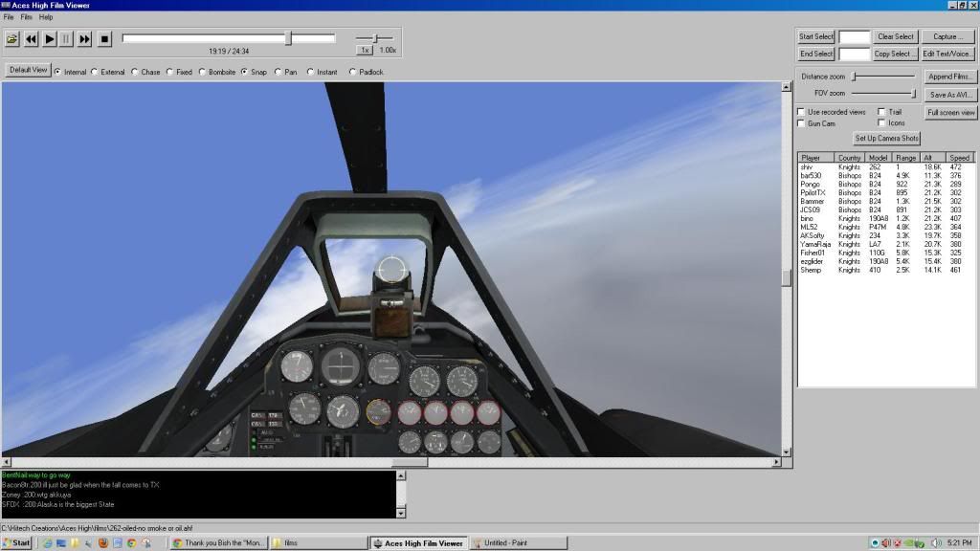Open a film file with folder icon

tap(11, 39)
